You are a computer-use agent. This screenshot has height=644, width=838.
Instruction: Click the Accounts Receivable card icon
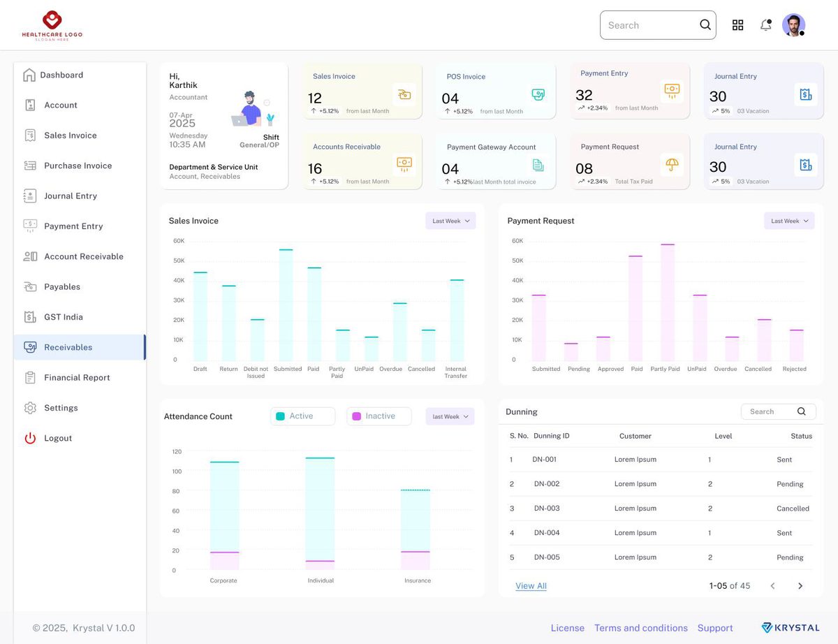click(x=404, y=164)
